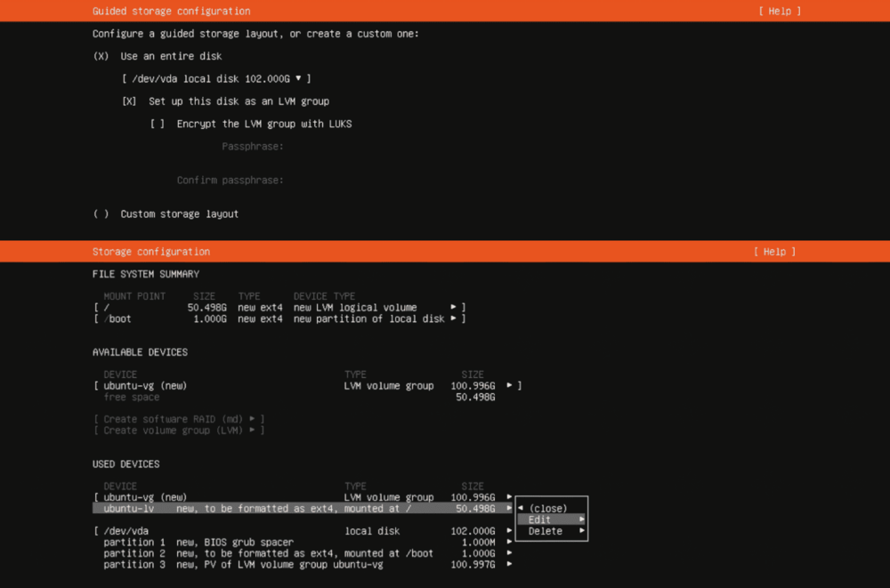Screen dimensions: 890x588
Task: Enable Encrypt the LVM group with LUKS
Action: coord(158,124)
